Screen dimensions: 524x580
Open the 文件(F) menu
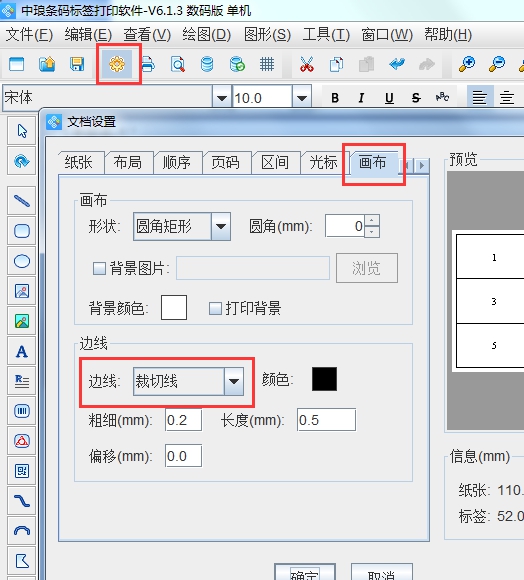[x=29, y=35]
